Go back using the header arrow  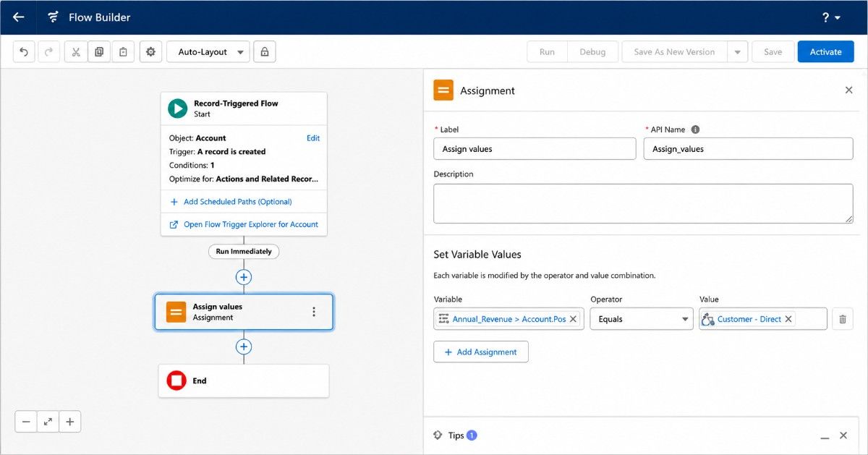coord(19,17)
